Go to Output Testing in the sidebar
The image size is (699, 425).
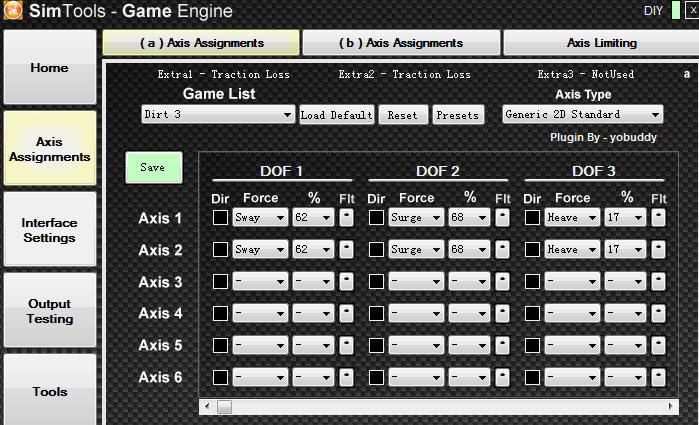pos(49,311)
